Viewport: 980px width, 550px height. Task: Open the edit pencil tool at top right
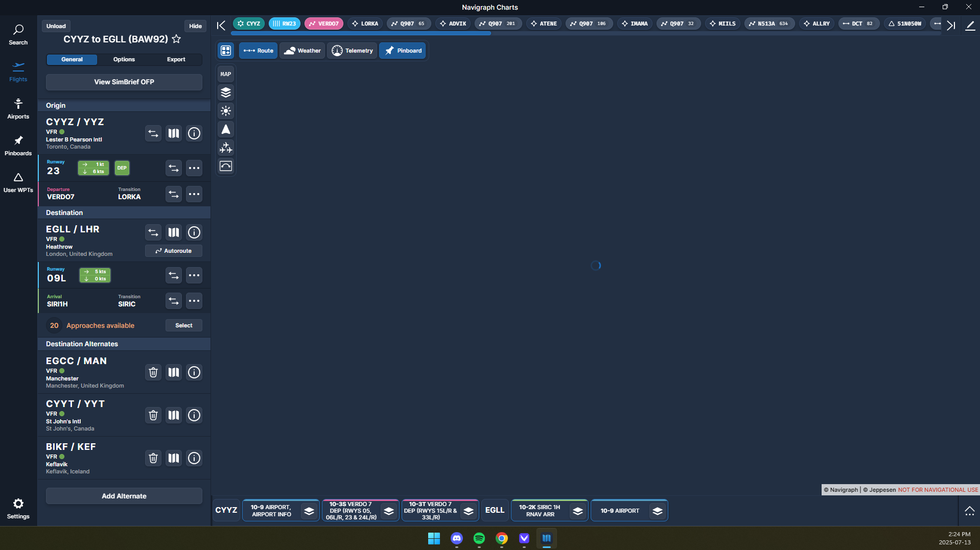[970, 25]
